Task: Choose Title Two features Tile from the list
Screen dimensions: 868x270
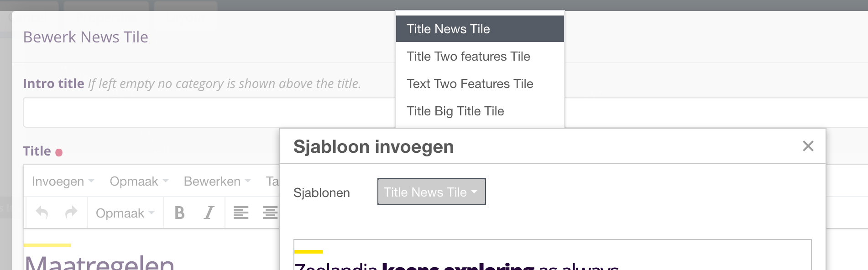Action: click(468, 56)
